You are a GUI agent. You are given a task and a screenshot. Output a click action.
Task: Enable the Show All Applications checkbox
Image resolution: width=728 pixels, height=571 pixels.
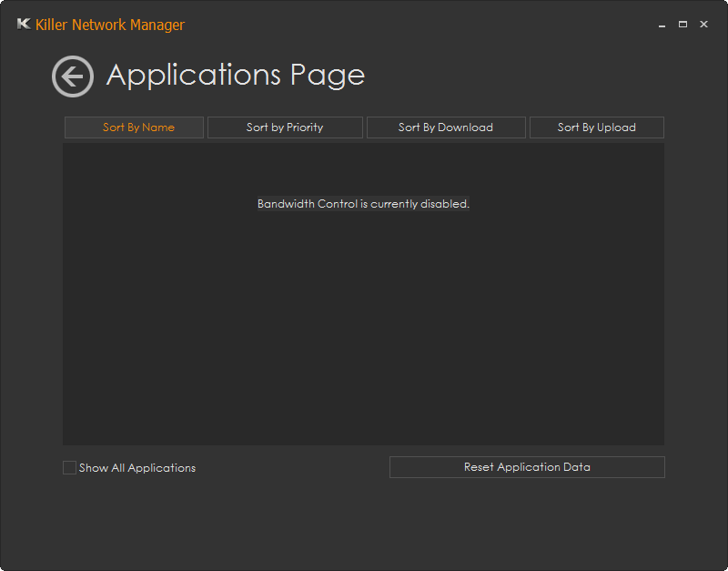(70, 468)
